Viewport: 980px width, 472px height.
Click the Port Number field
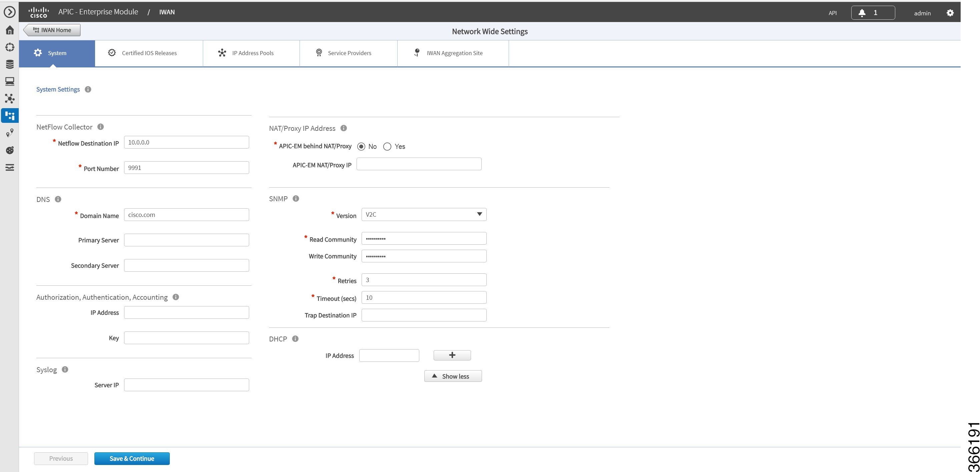(186, 168)
